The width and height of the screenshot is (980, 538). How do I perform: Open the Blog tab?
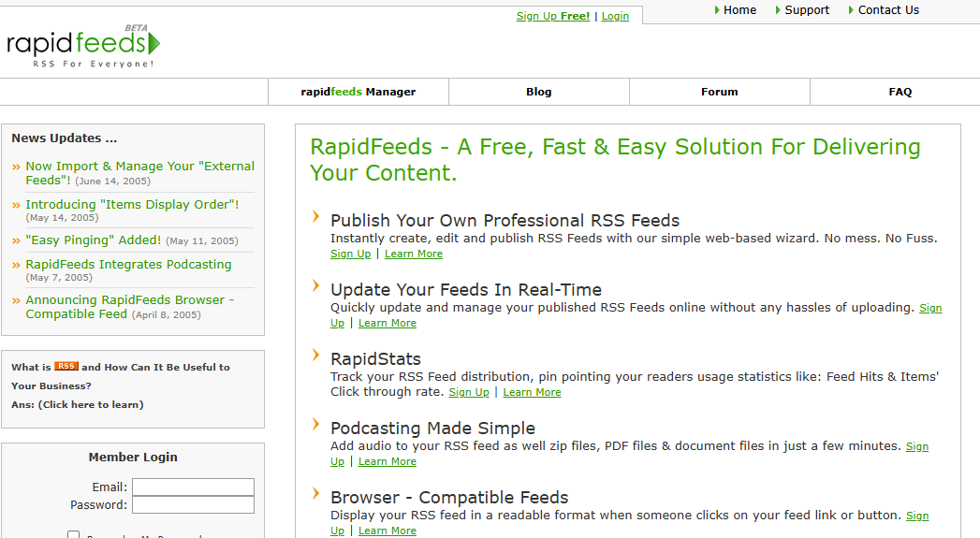coord(539,92)
